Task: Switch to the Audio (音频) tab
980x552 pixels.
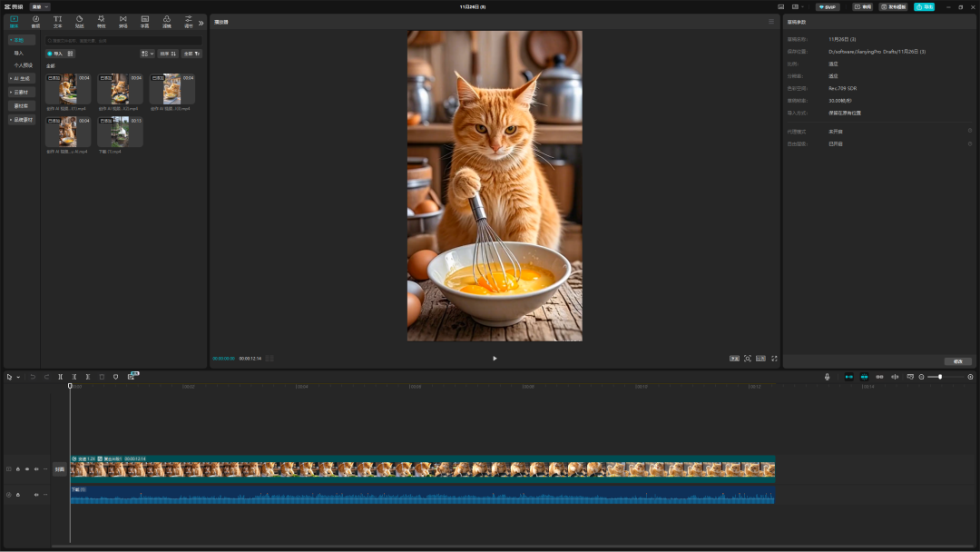Action: click(35, 21)
